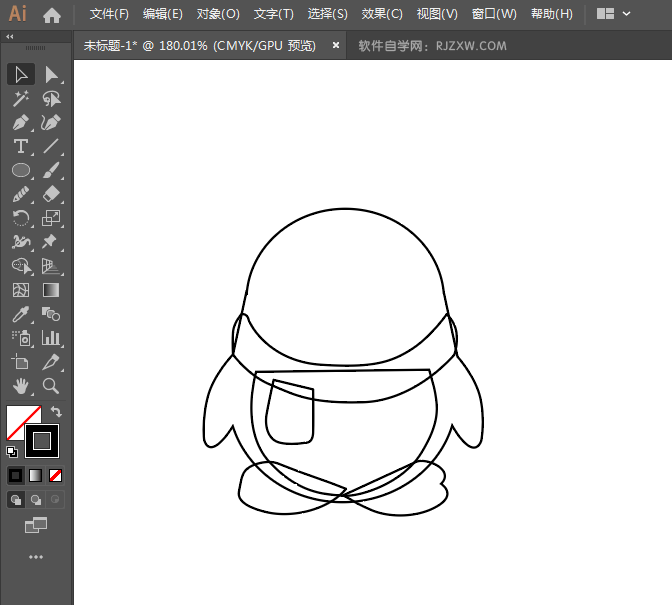The width and height of the screenshot is (672, 605).
Task: Open the 效果(C) menu
Action: pos(382,14)
